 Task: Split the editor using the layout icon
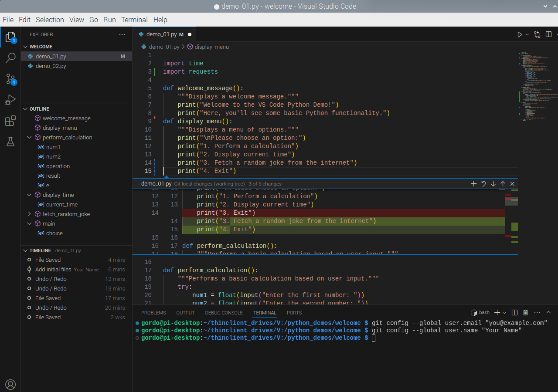pyautogui.click(x=548, y=34)
